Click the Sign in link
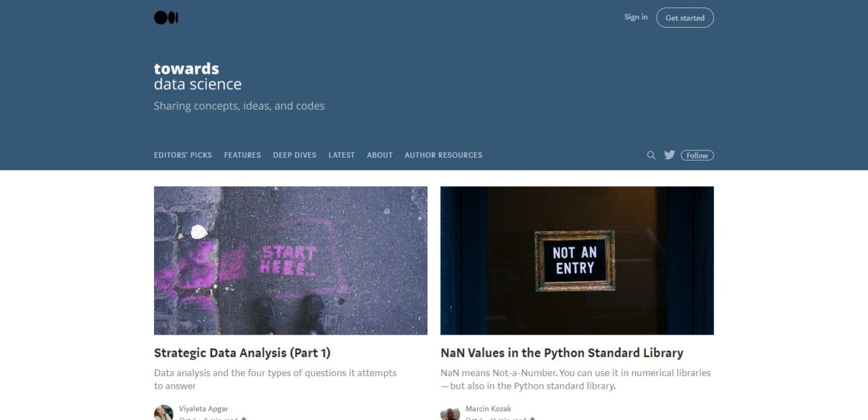Image resolution: width=868 pixels, height=420 pixels. coord(636,17)
